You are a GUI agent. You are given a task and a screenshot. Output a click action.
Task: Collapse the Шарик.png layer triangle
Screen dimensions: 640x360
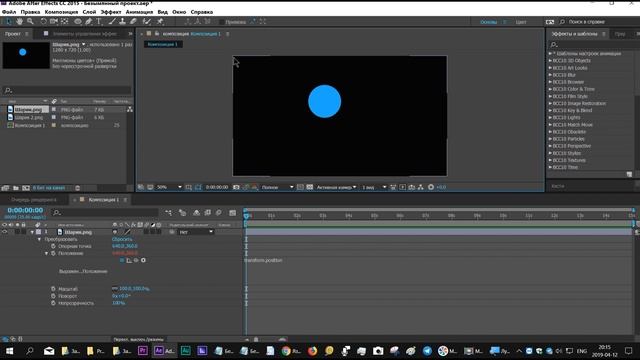coord(32,232)
